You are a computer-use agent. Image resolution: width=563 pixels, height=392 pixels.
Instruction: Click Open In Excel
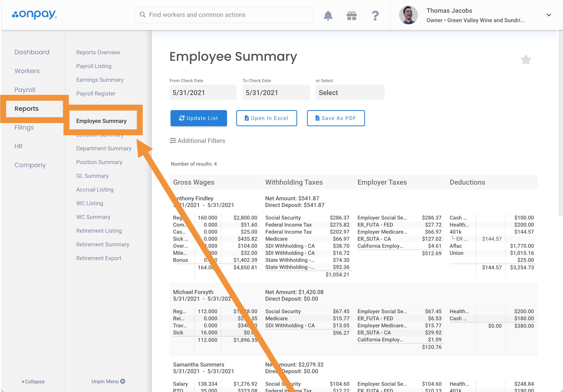click(267, 118)
